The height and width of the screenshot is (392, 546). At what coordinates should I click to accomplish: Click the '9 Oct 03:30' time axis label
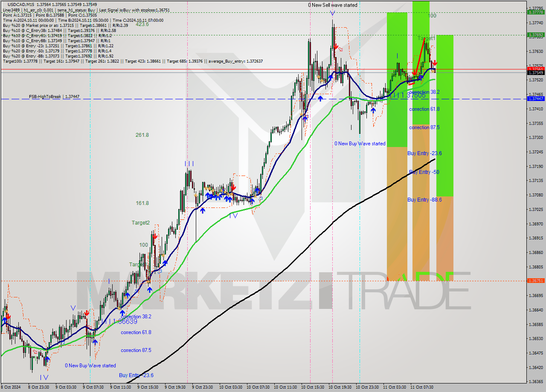coord(66,387)
